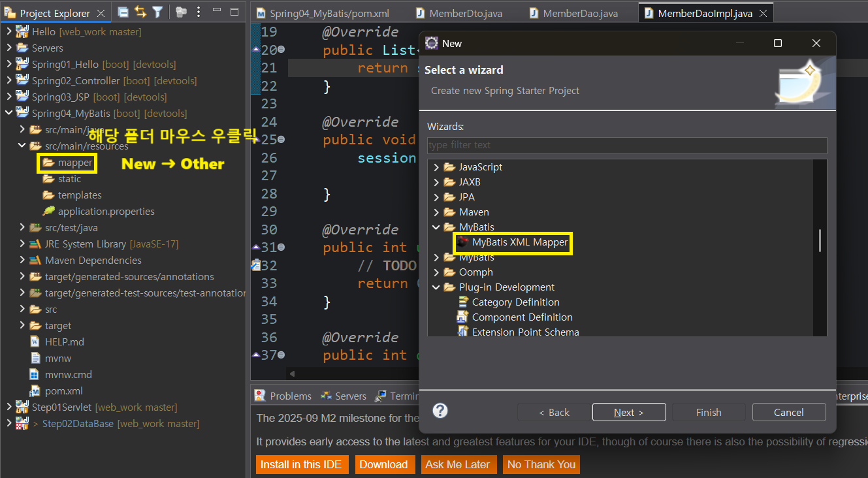Click the Next button
The width and height of the screenshot is (868, 478).
tap(629, 412)
